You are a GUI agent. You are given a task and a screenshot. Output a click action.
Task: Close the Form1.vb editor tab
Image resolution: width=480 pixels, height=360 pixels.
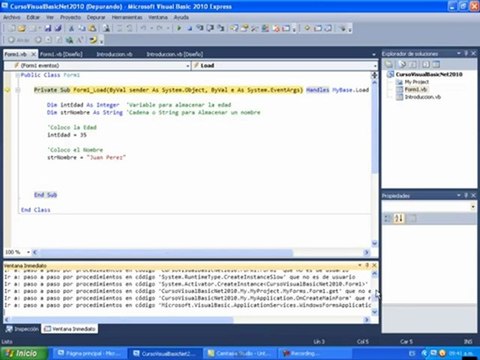[33, 54]
